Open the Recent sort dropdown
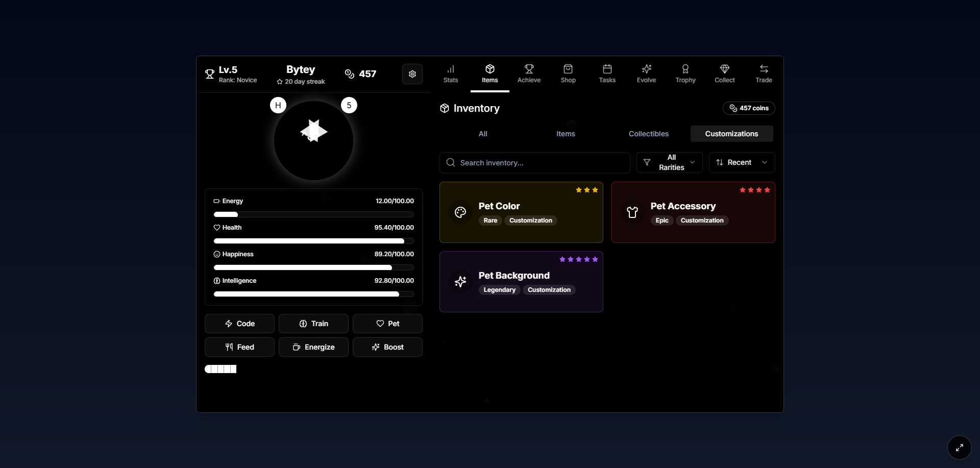The image size is (980, 468). tap(741, 162)
